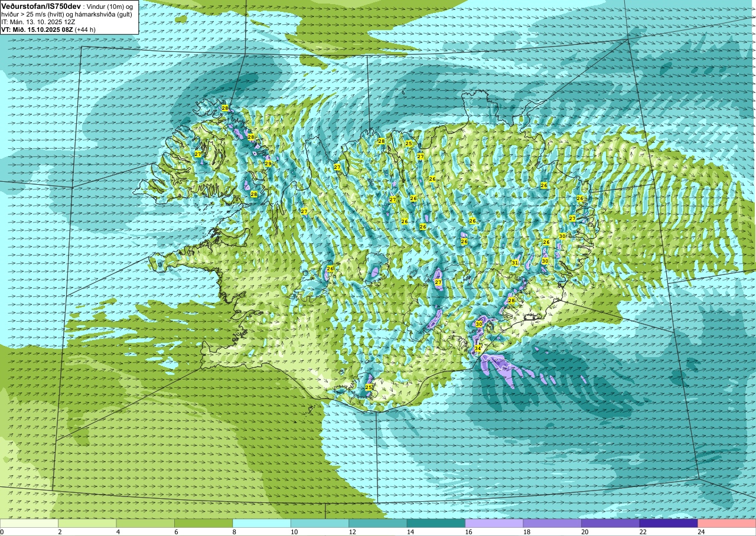The image size is (756, 536).
Task: Select the 18–20 m/s purple legend swatch
Action: pyautogui.click(x=552, y=523)
